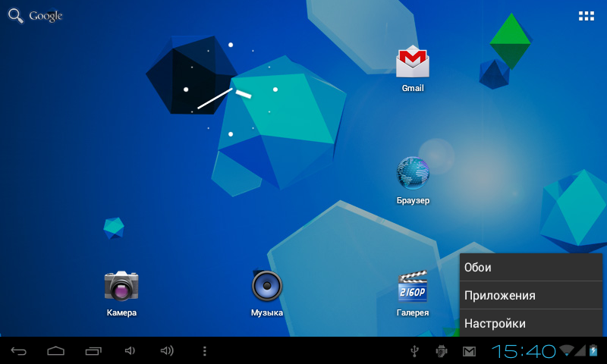Tap the Google search text logo

click(46, 16)
